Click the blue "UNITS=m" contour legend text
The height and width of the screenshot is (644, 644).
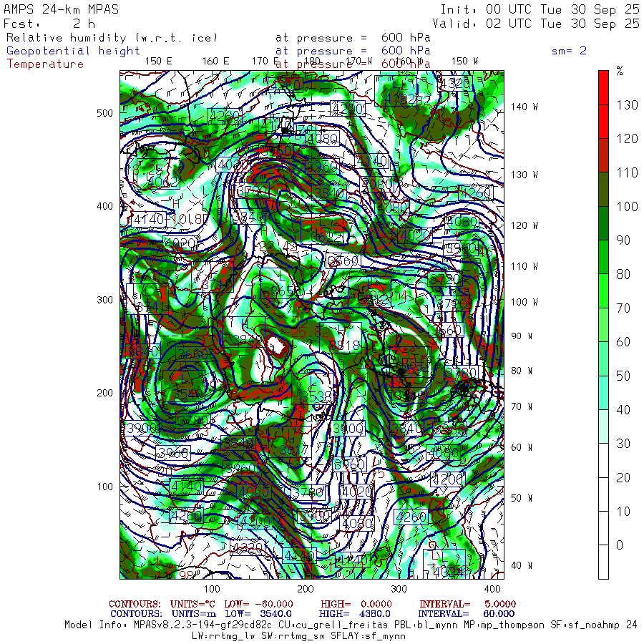click(194, 614)
